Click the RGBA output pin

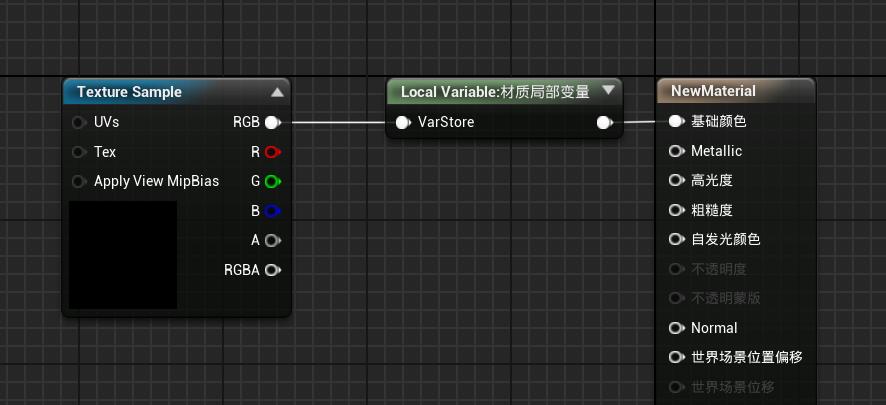tap(273, 270)
